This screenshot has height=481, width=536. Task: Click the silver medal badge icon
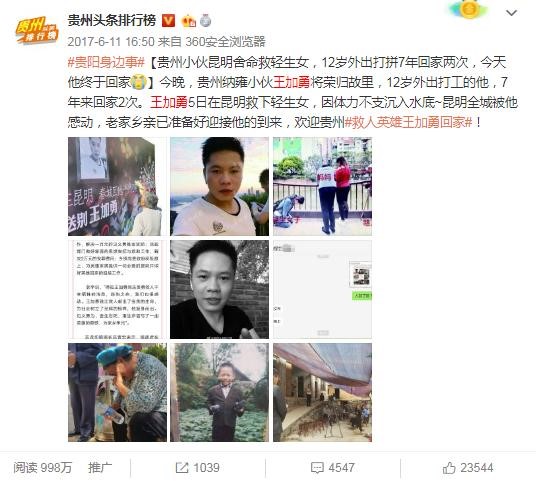[x=205, y=21]
